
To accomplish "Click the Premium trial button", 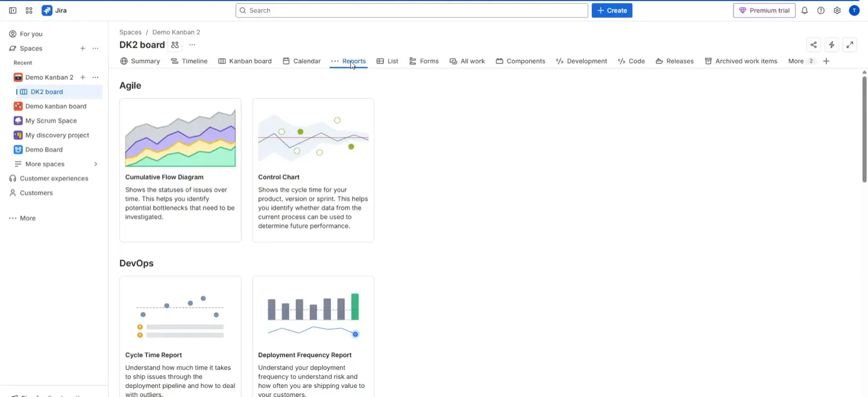I will tap(764, 10).
